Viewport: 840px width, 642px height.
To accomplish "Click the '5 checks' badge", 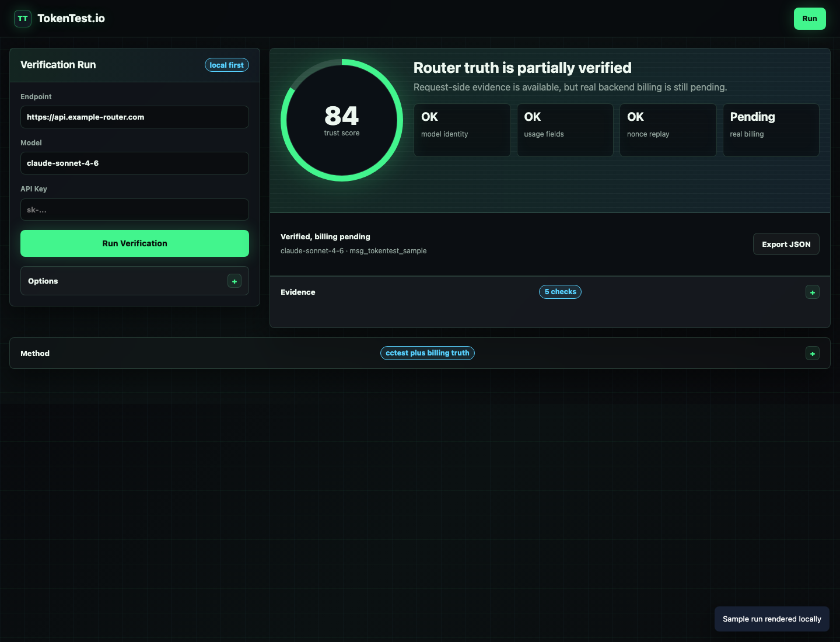I will (x=560, y=292).
